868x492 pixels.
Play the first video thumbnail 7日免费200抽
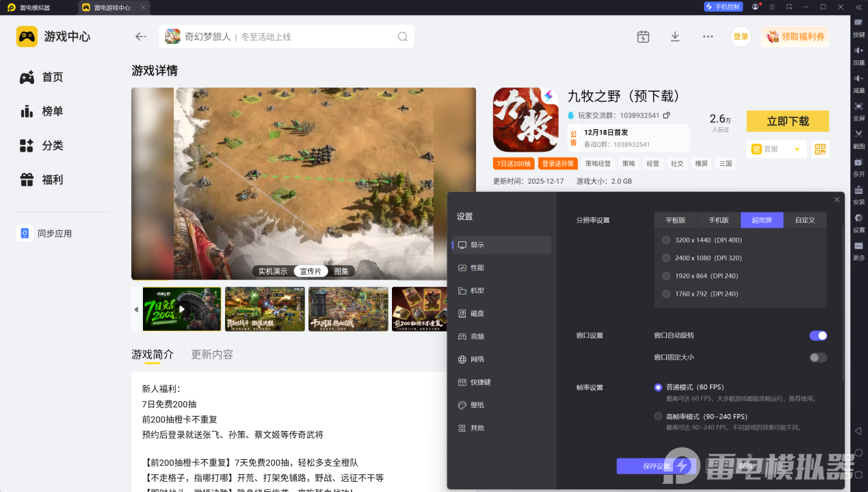coord(182,310)
